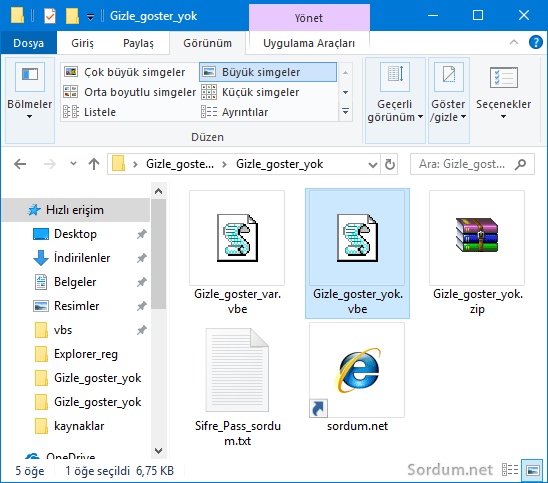The image size is (548, 483).
Task: Open the Dosya menu tab
Action: (29, 43)
